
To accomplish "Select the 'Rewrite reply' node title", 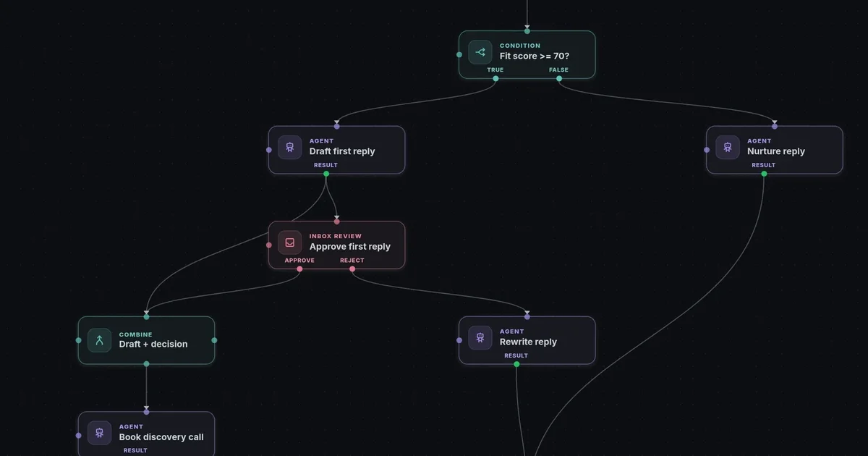I will pos(528,342).
